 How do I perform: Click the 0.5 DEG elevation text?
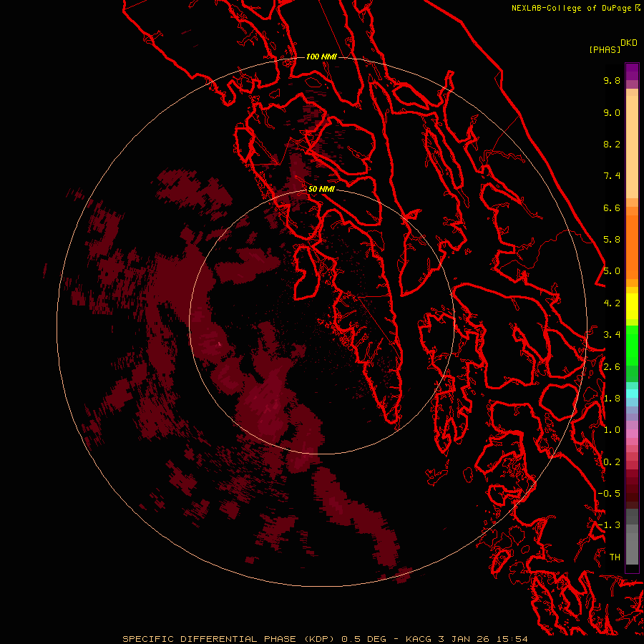pyautogui.click(x=364, y=639)
